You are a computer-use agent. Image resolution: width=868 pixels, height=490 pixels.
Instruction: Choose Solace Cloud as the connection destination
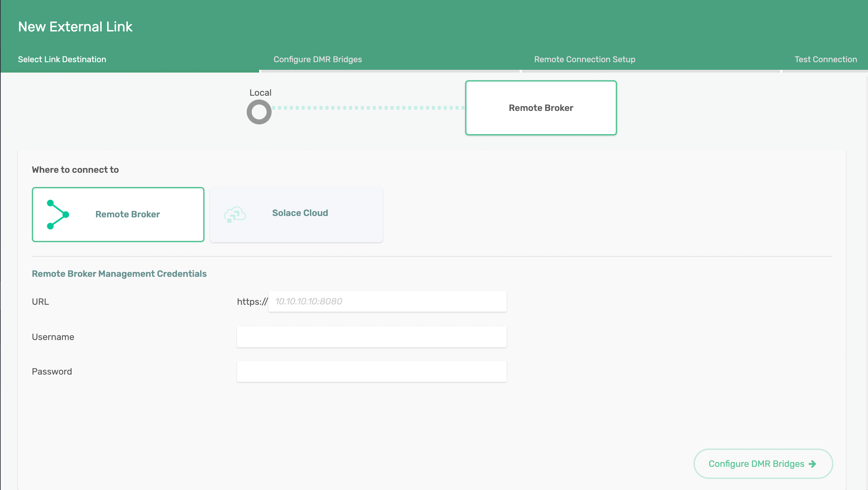296,214
